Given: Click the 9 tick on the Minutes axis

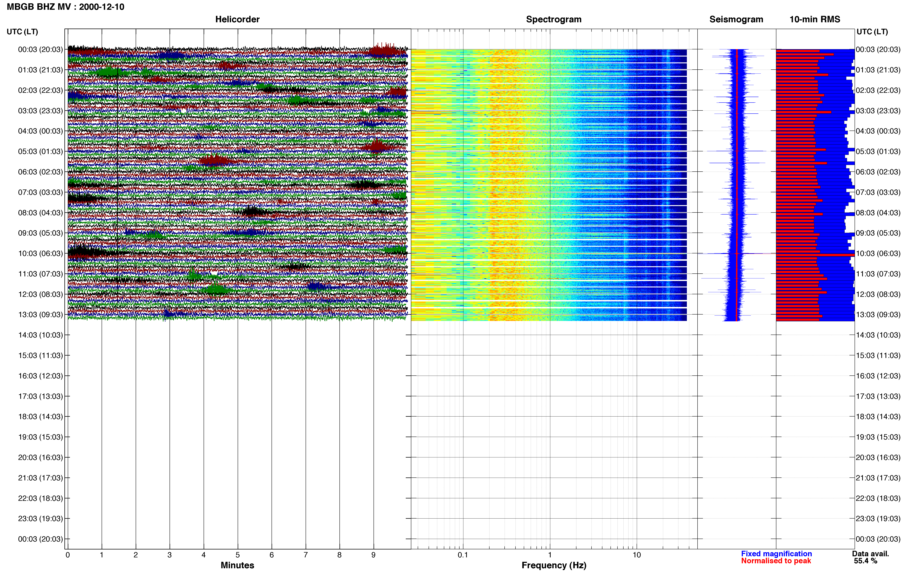Looking at the screenshot, I should click(373, 555).
